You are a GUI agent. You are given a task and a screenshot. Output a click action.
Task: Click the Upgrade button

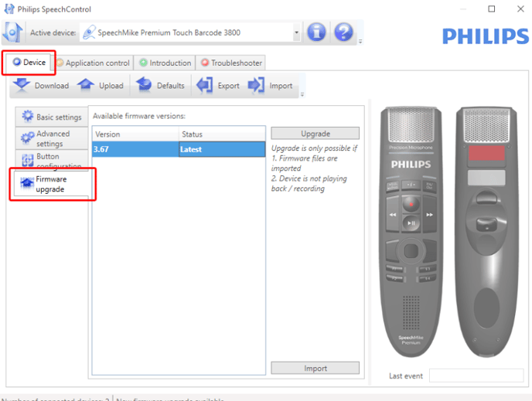[315, 134]
